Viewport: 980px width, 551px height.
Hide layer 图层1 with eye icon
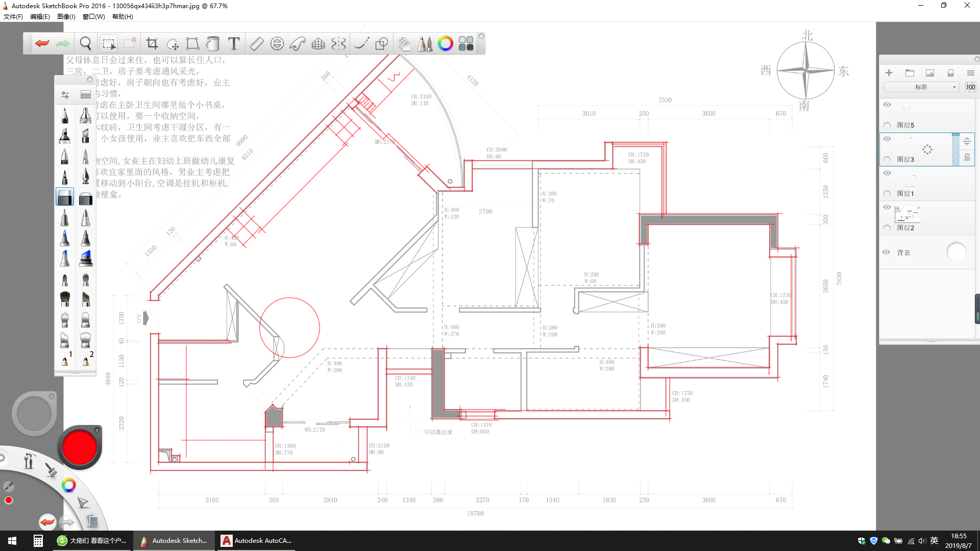[887, 173]
